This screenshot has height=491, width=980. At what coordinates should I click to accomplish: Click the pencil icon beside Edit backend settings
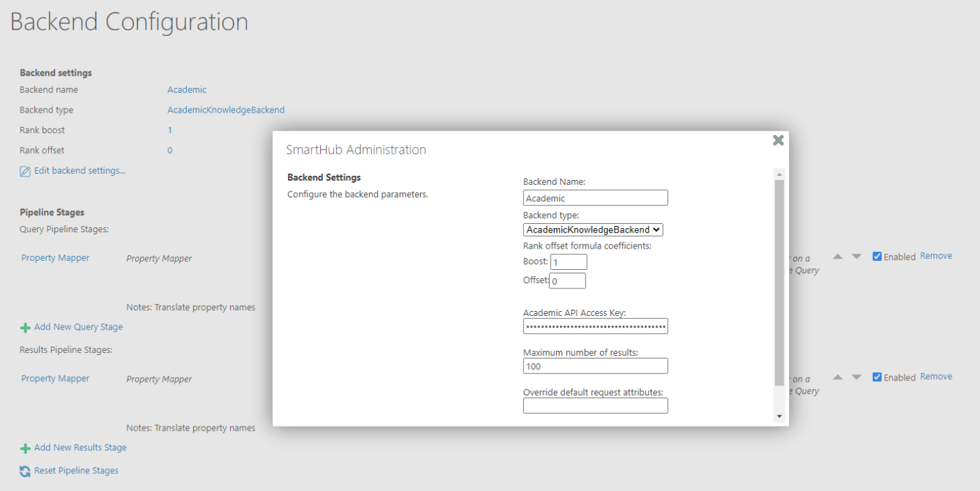[25, 171]
